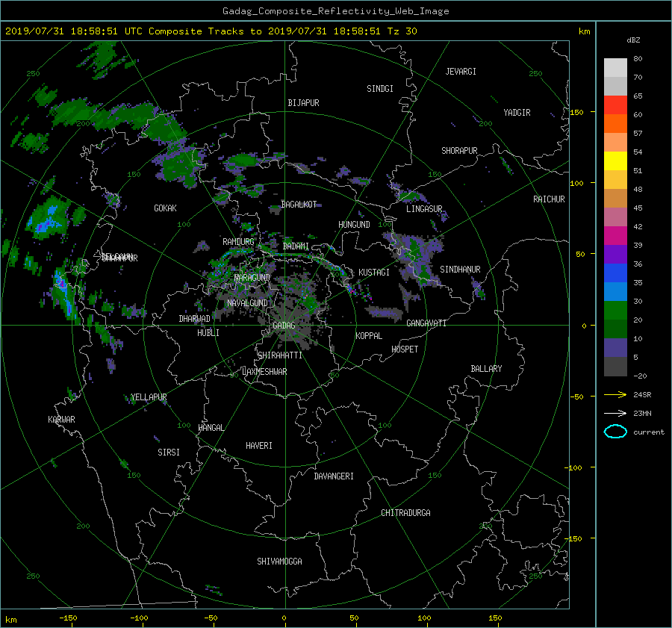The image size is (672, 628).
Task: Select the yellow 54 dBZ color swatch
Action: pyautogui.click(x=615, y=161)
